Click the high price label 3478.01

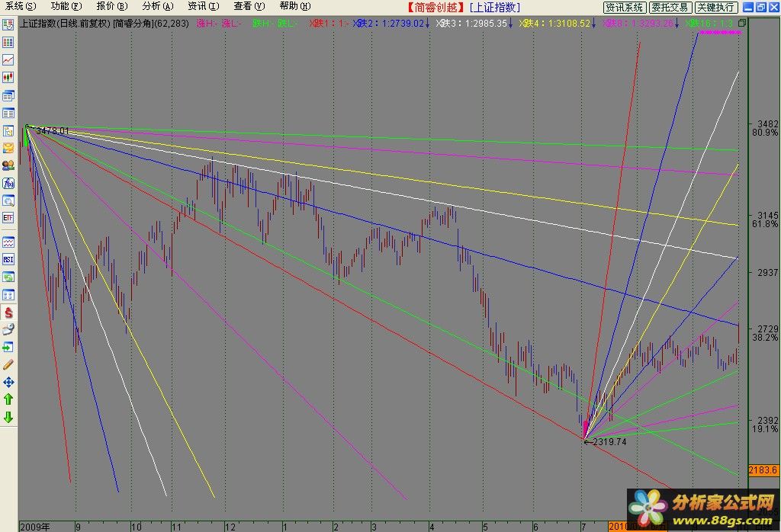(x=53, y=131)
